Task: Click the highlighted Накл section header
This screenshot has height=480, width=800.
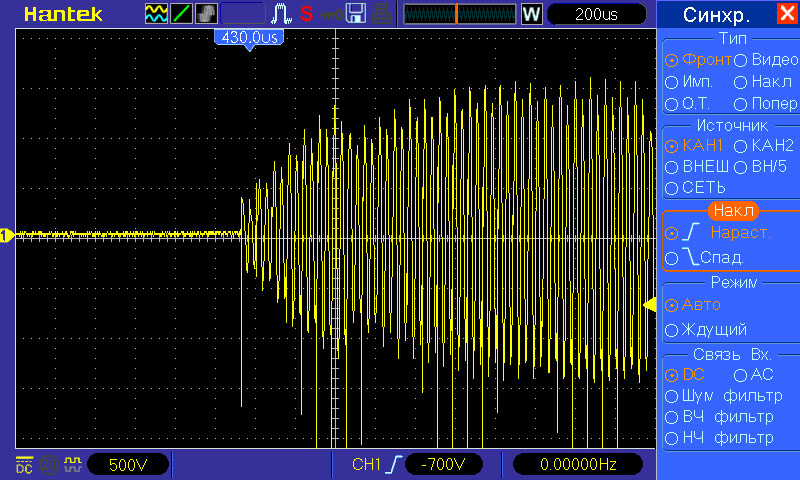Action: (733, 210)
